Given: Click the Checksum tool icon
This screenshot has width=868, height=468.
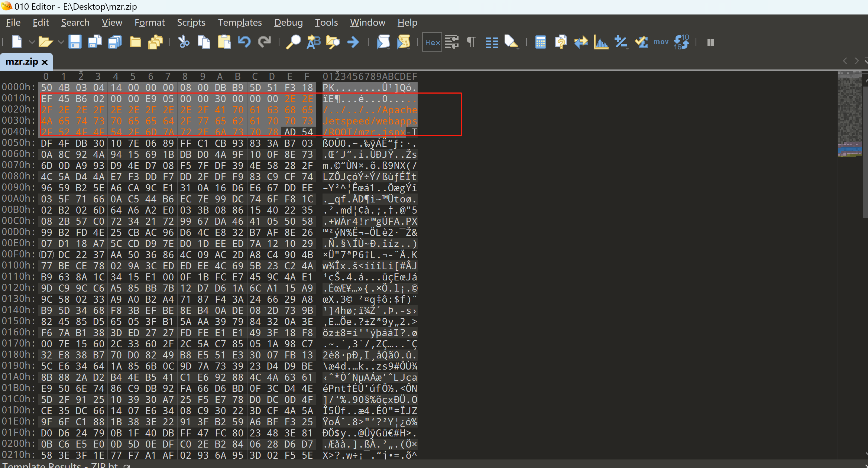Looking at the screenshot, I should [641, 42].
